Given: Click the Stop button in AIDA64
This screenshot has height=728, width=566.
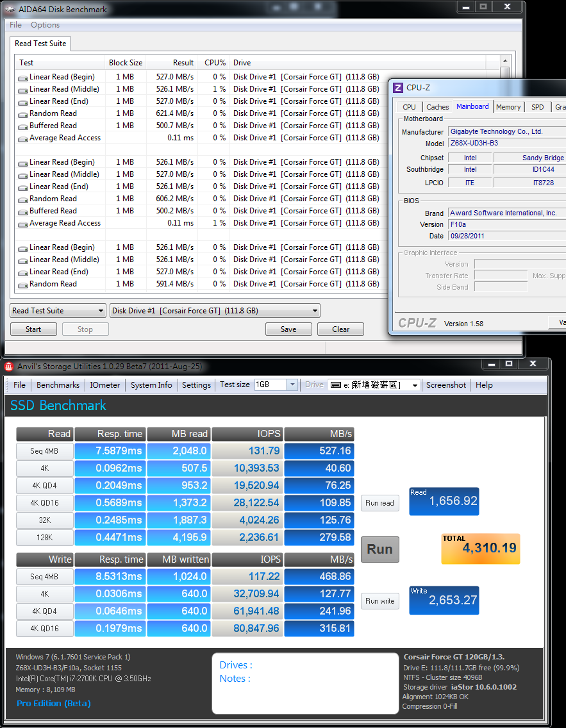Looking at the screenshot, I should 85,329.
